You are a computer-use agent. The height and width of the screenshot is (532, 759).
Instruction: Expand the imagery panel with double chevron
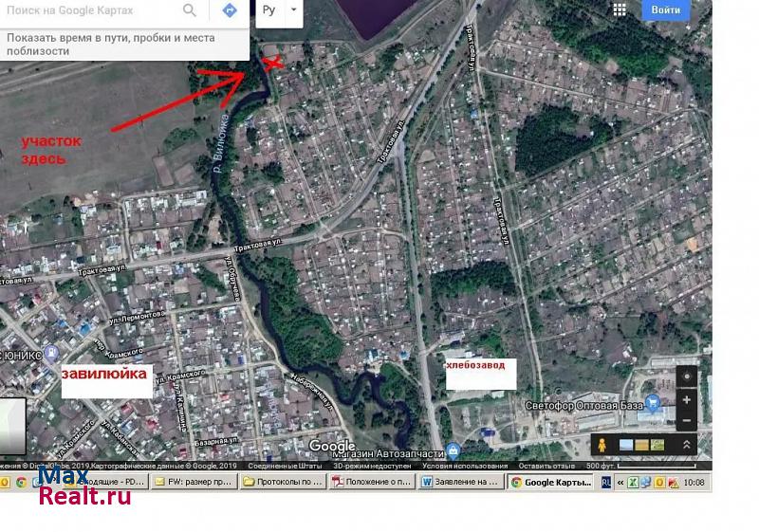[x=686, y=445]
